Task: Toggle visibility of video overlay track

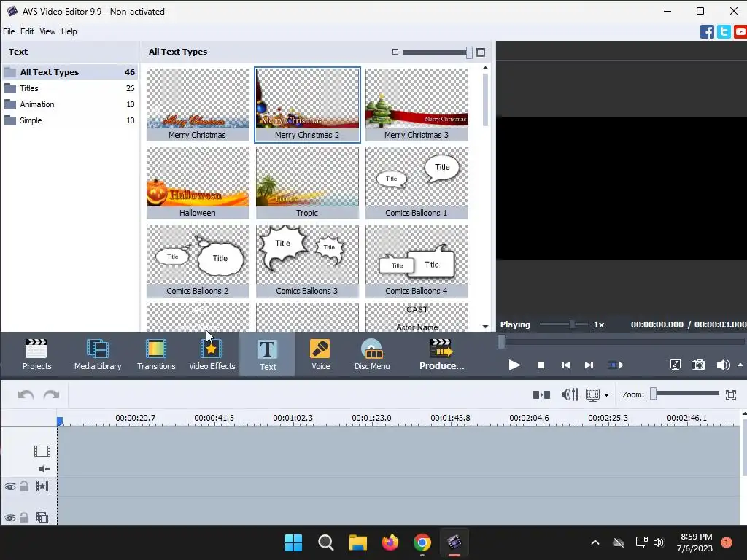Action: (10, 518)
